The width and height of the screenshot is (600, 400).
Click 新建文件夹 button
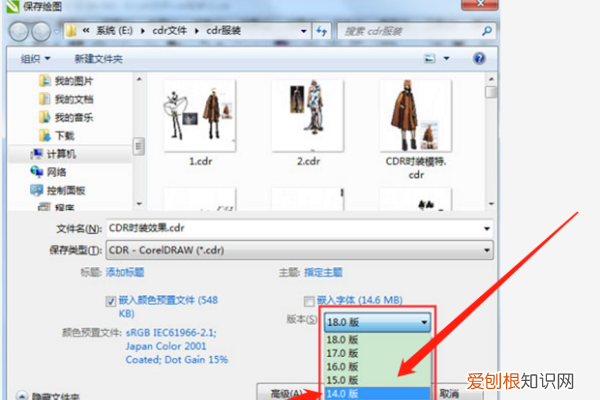99,59
